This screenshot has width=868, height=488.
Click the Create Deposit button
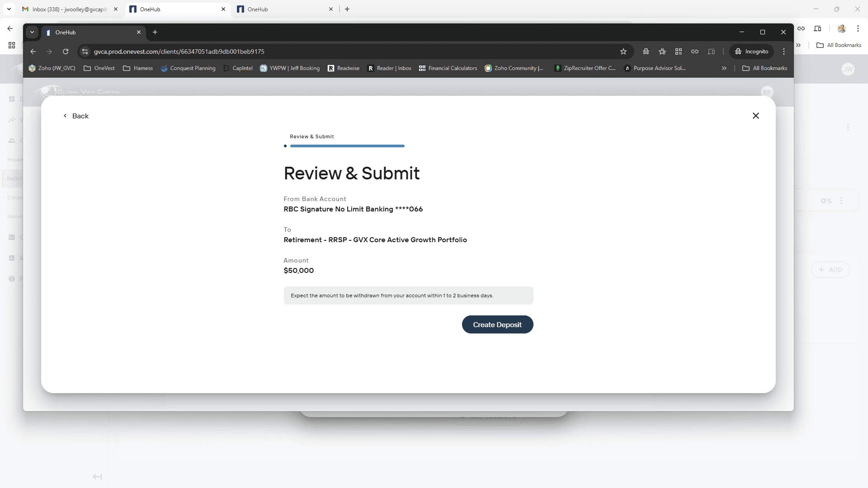point(497,324)
